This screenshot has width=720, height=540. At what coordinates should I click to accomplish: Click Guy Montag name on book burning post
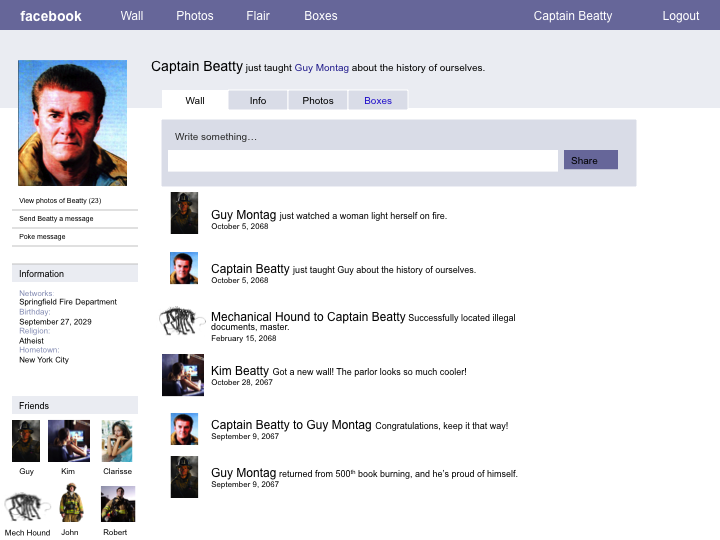tap(243, 472)
